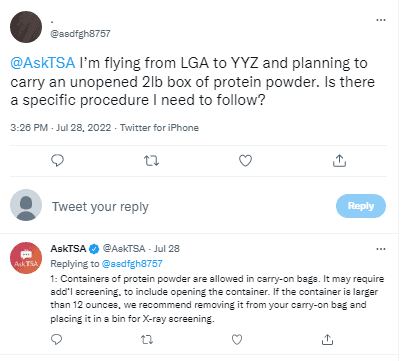Open the @AskTSA mention in the tweet
The width and height of the screenshot is (404, 361).
pos(43,63)
